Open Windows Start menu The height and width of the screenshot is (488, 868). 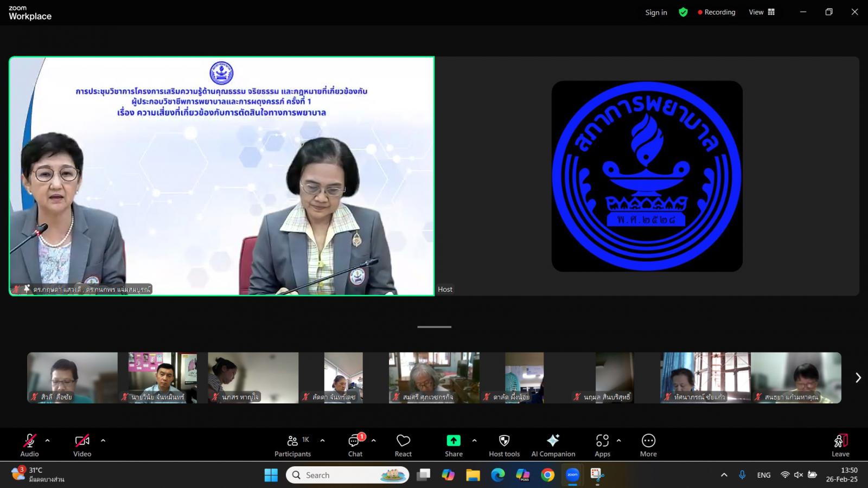pos(271,475)
